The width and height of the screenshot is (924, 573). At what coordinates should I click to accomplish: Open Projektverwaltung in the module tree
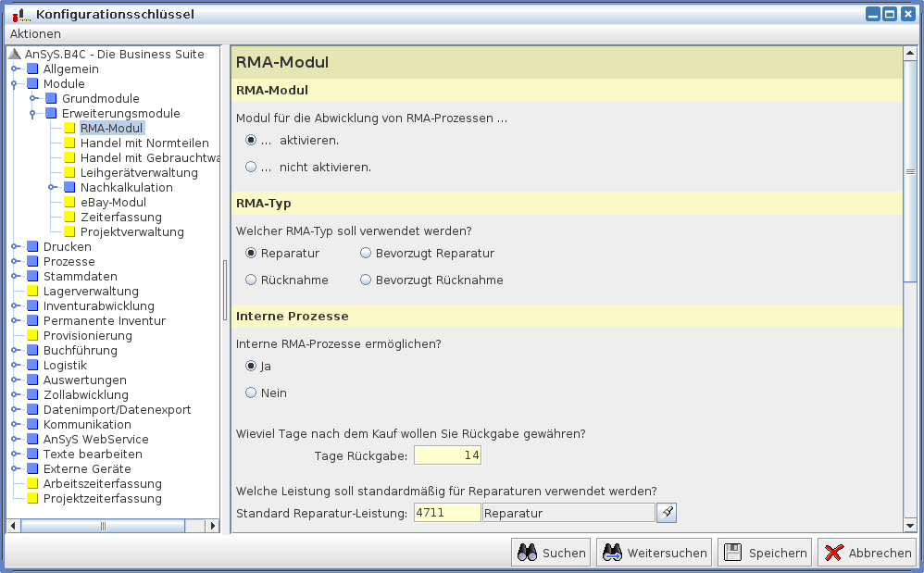pos(131,232)
